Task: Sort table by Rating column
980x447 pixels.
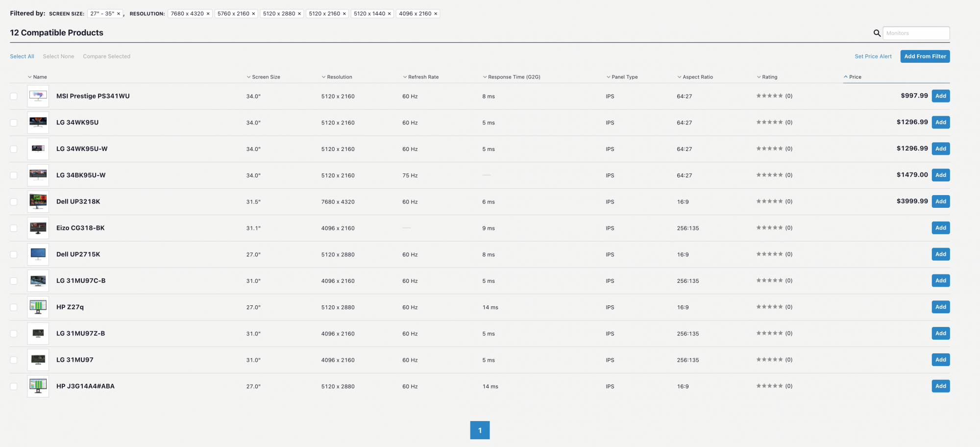Action: click(767, 77)
